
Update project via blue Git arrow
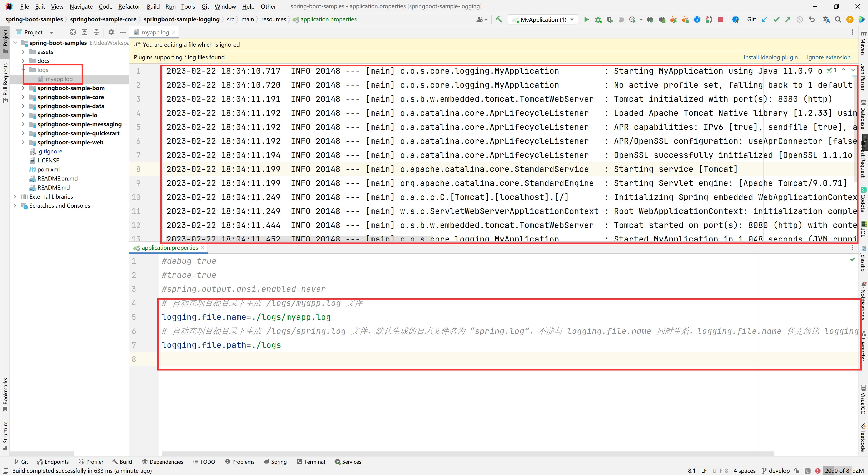(764, 19)
